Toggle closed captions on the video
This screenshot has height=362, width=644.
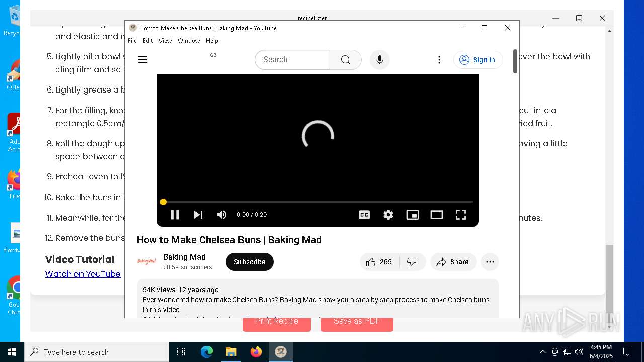[x=364, y=215]
